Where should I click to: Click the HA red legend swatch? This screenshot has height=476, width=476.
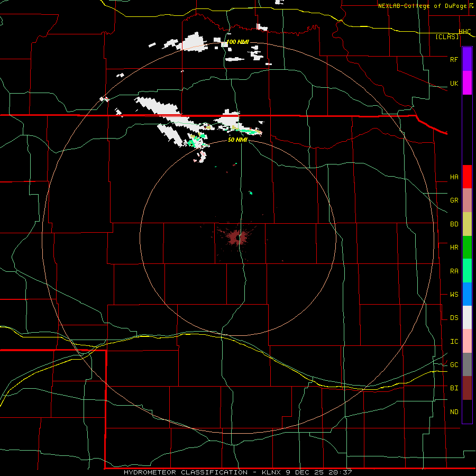pos(467,177)
